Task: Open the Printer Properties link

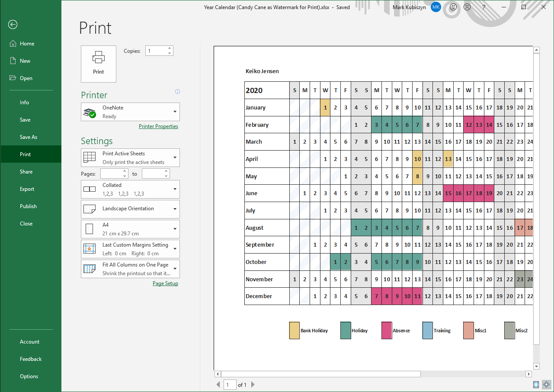Action: [x=158, y=126]
